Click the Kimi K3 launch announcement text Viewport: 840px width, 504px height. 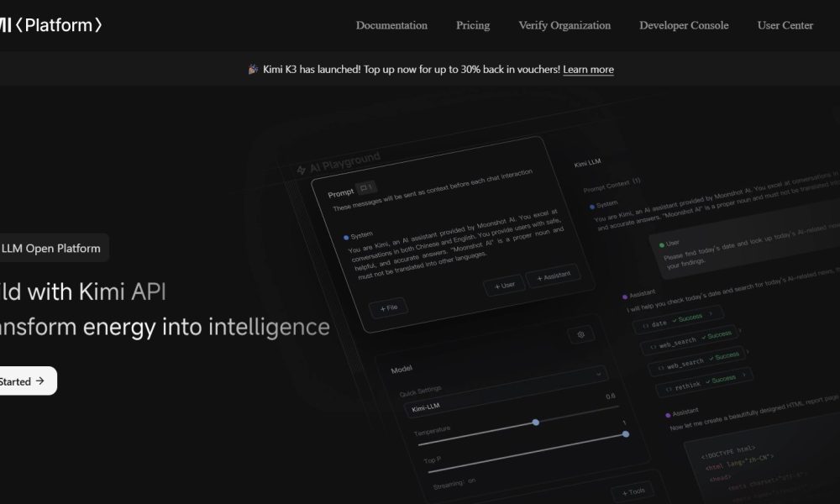411,69
